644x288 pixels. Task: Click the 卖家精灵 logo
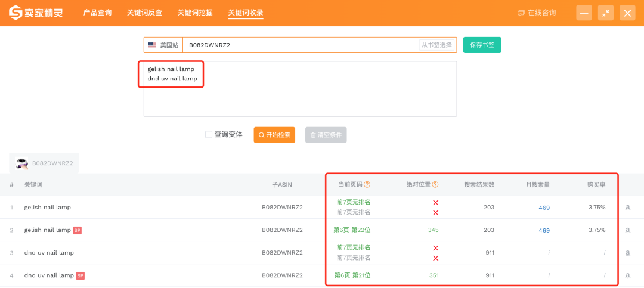coord(36,13)
